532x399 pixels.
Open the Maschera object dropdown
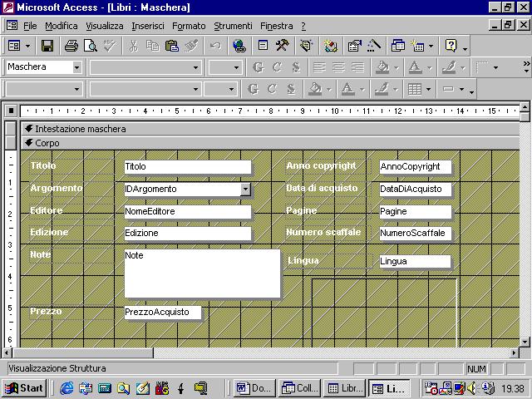[77, 67]
